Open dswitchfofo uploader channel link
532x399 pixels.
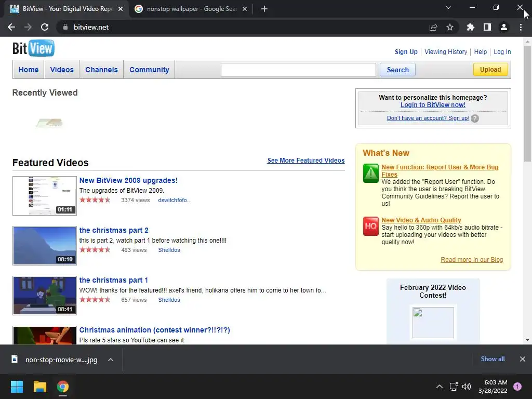(175, 200)
